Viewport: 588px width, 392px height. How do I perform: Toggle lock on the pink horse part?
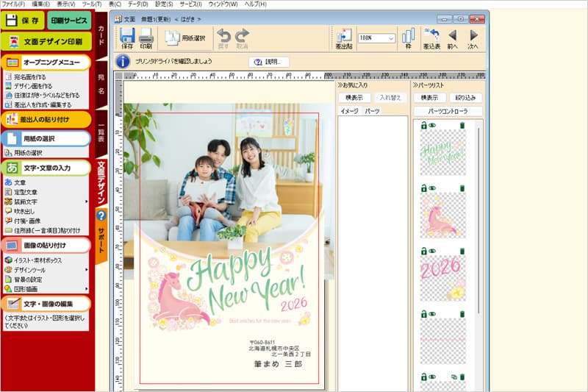tap(423, 188)
